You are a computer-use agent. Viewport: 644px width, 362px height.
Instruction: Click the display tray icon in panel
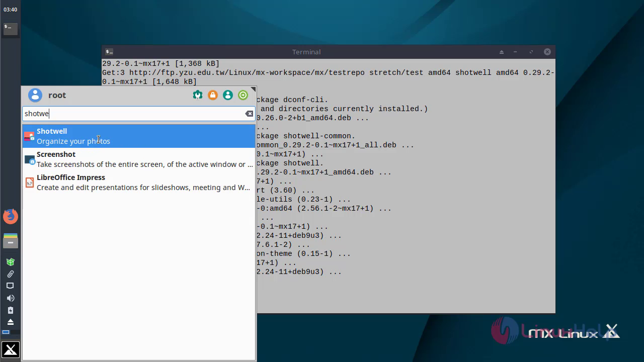pyautogui.click(x=10, y=286)
